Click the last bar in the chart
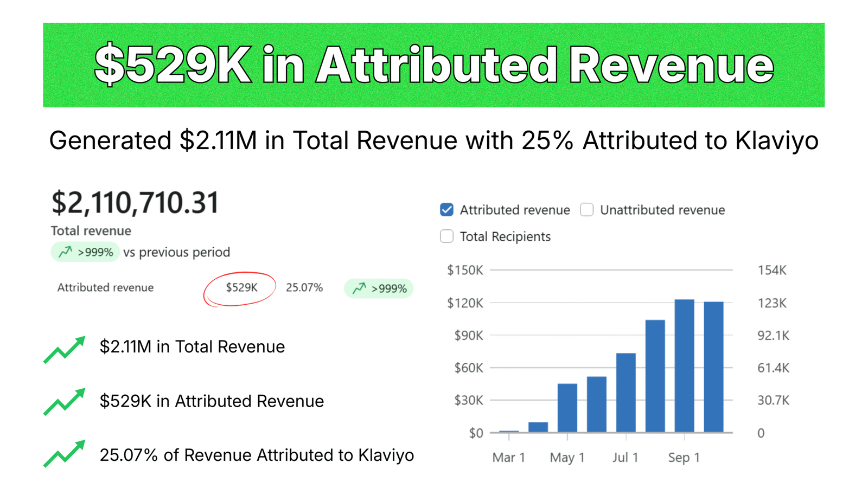The height and width of the screenshot is (488, 868). click(x=713, y=367)
